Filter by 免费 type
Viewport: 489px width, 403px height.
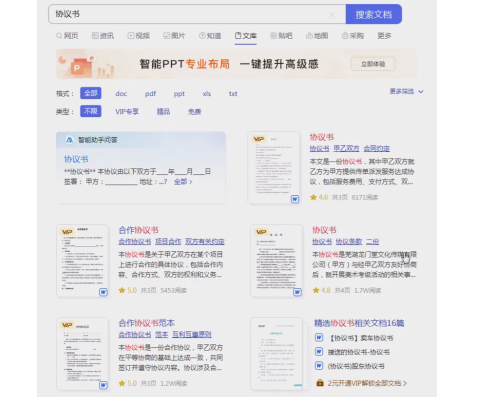(x=194, y=112)
